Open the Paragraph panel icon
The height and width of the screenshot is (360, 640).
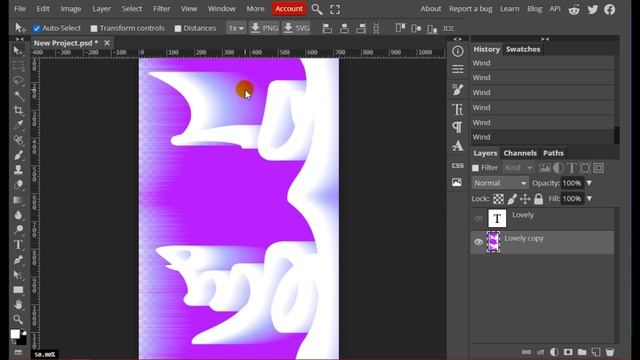click(x=458, y=127)
